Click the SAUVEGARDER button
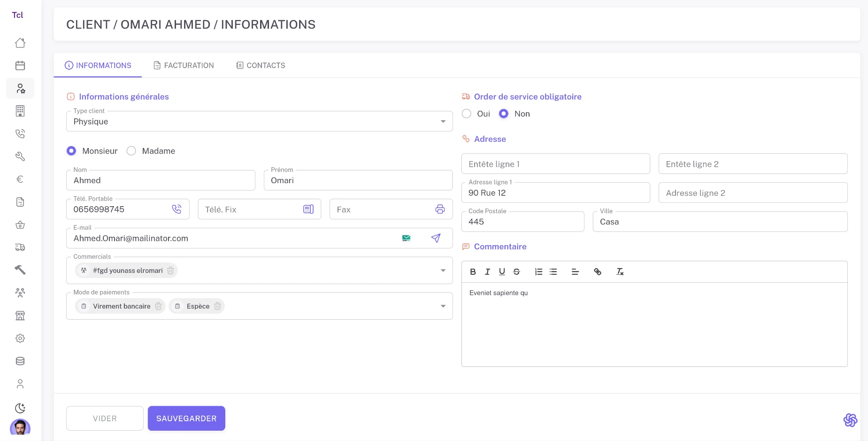 point(186,418)
